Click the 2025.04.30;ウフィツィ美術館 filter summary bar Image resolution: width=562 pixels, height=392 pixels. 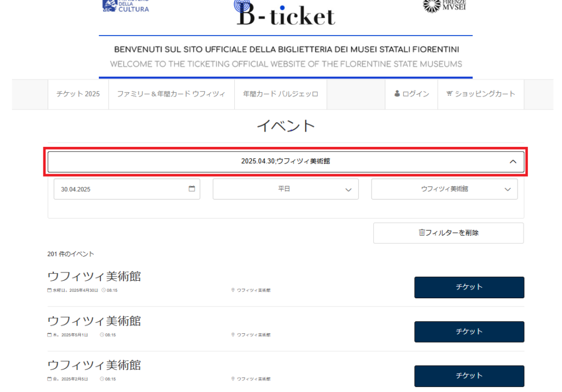[285, 161]
